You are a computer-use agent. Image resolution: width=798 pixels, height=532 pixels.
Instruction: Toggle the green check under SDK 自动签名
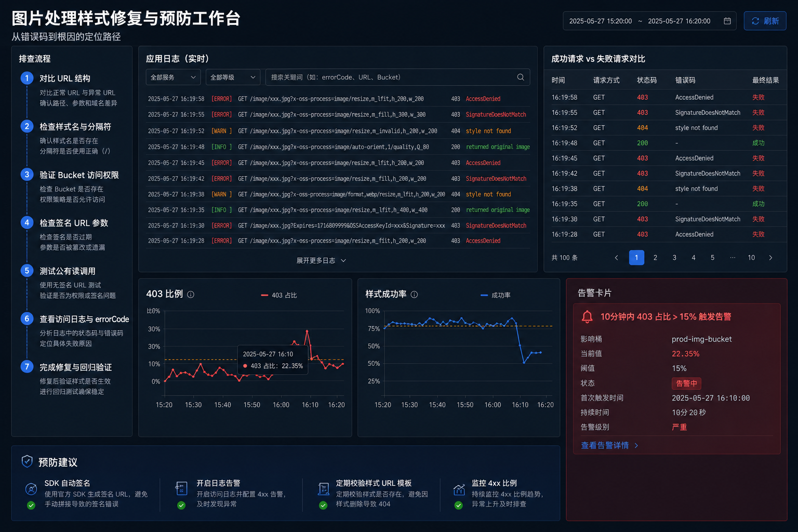31,505
